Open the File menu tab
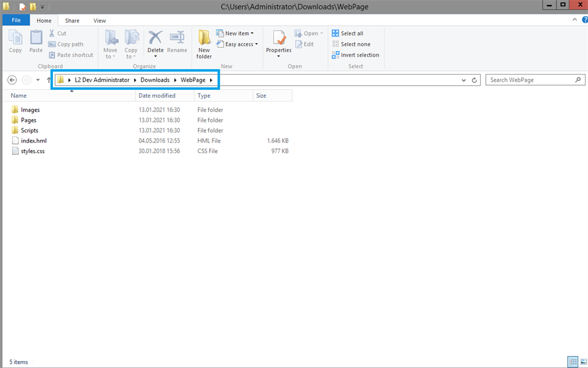 pyautogui.click(x=16, y=20)
